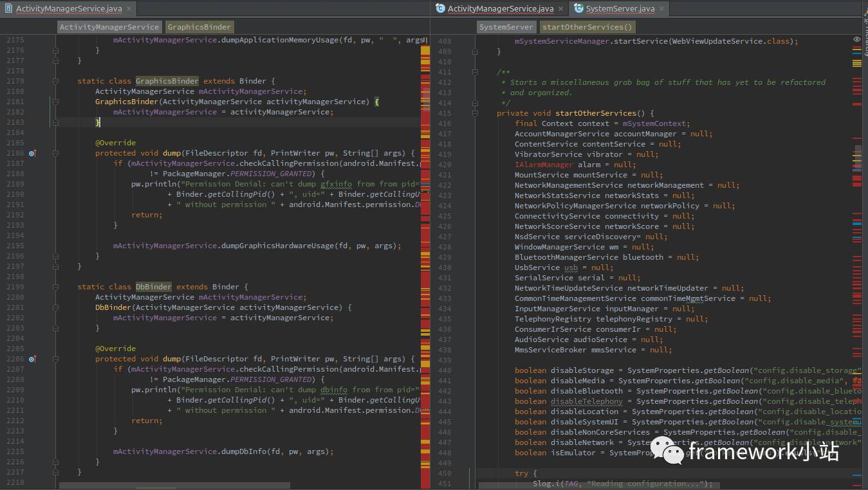868x490 pixels.
Task: Click the file icon on left ActivityManagerService.java tab
Action: pyautogui.click(x=8, y=8)
